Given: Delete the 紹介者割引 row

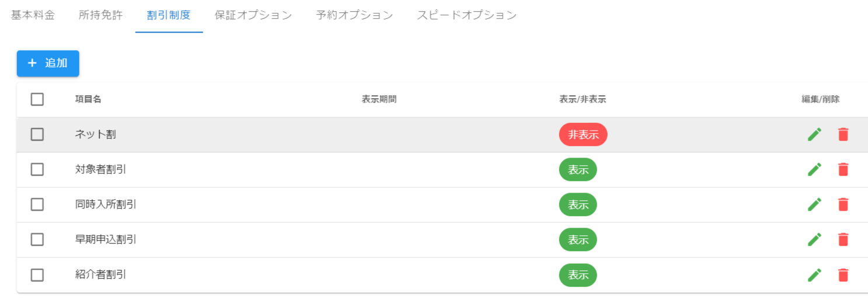Looking at the screenshot, I should [843, 274].
